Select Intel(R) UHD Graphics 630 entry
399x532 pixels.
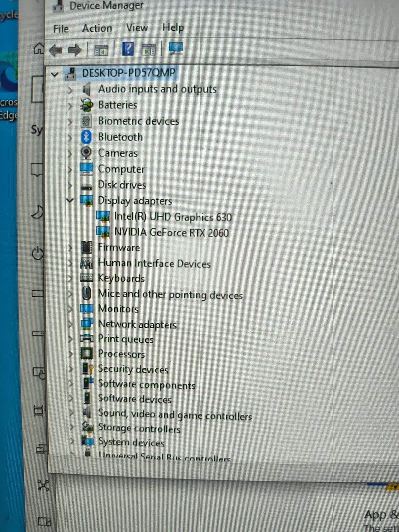(173, 217)
